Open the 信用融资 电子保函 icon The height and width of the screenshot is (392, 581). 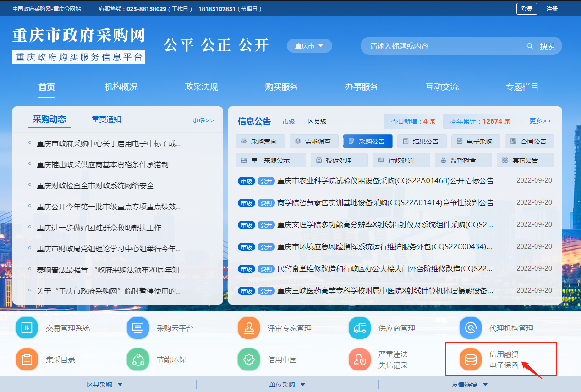471,359
